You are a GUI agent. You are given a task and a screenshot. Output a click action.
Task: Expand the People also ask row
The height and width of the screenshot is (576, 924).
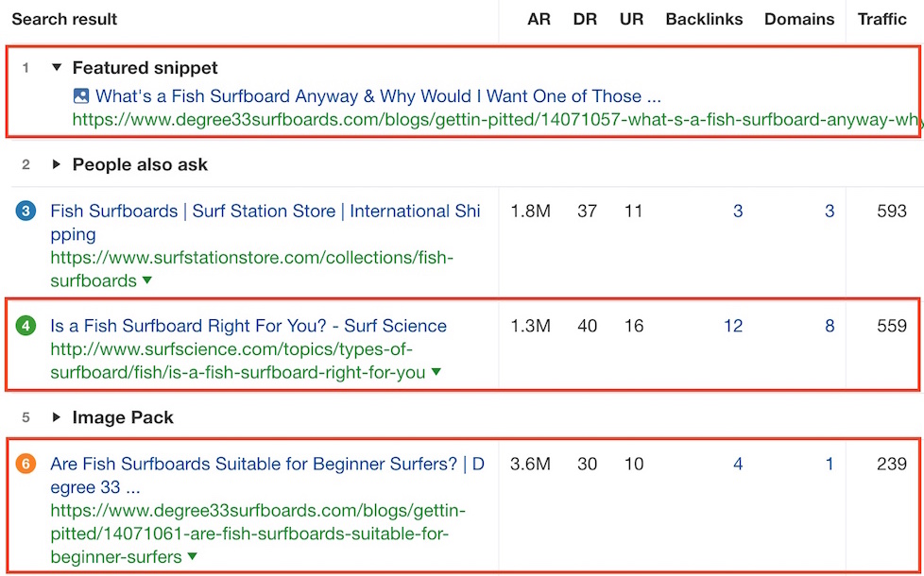[57, 164]
